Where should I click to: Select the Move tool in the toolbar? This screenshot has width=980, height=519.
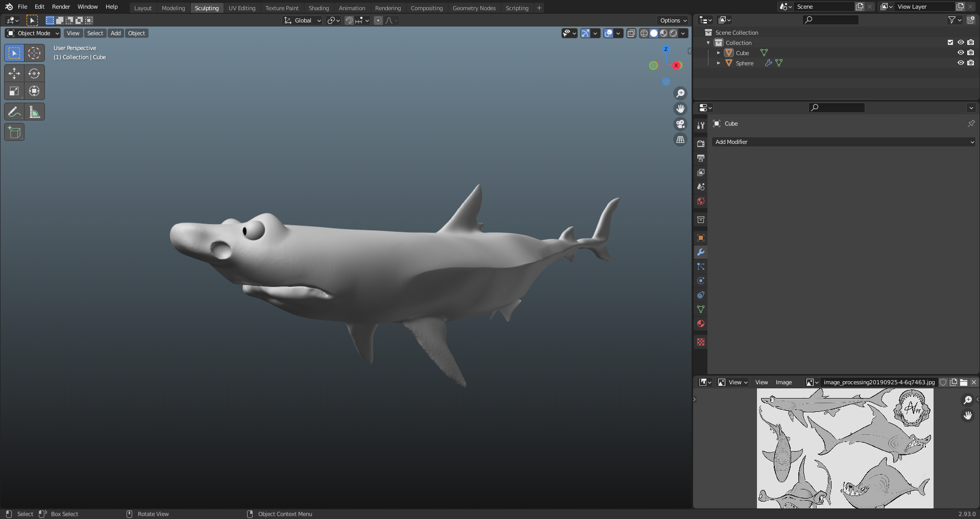click(14, 73)
